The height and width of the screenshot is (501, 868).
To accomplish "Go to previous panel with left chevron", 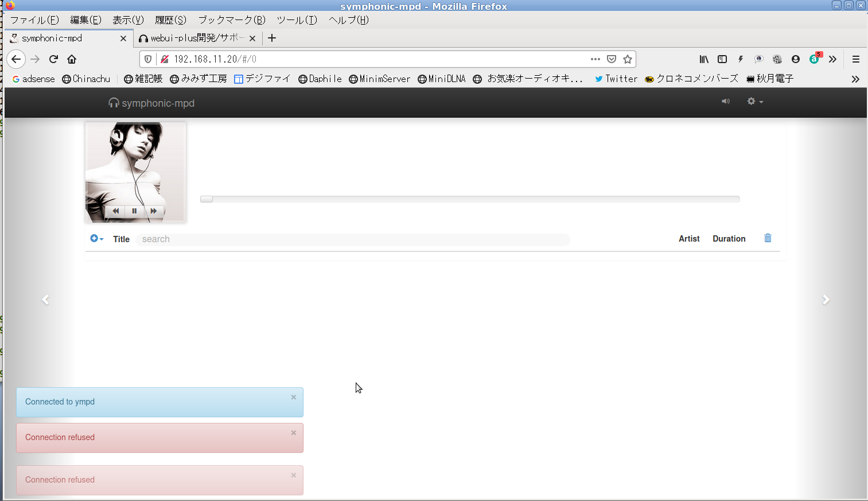I will pyautogui.click(x=45, y=300).
